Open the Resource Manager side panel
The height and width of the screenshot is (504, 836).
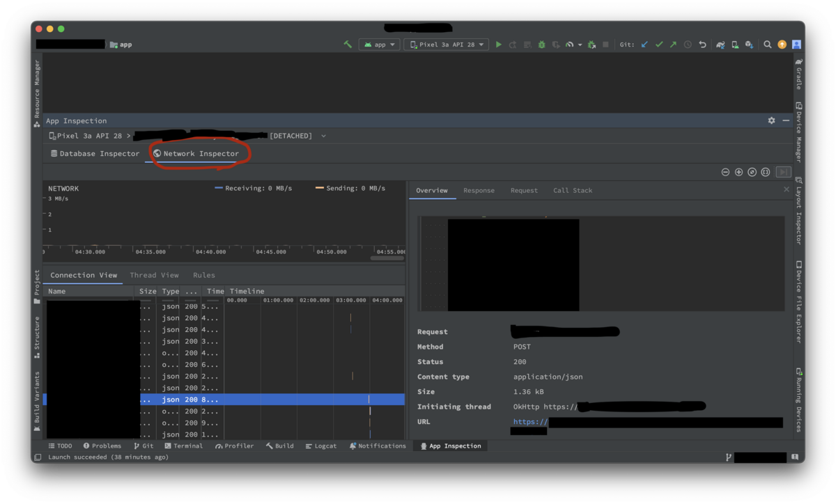(37, 93)
